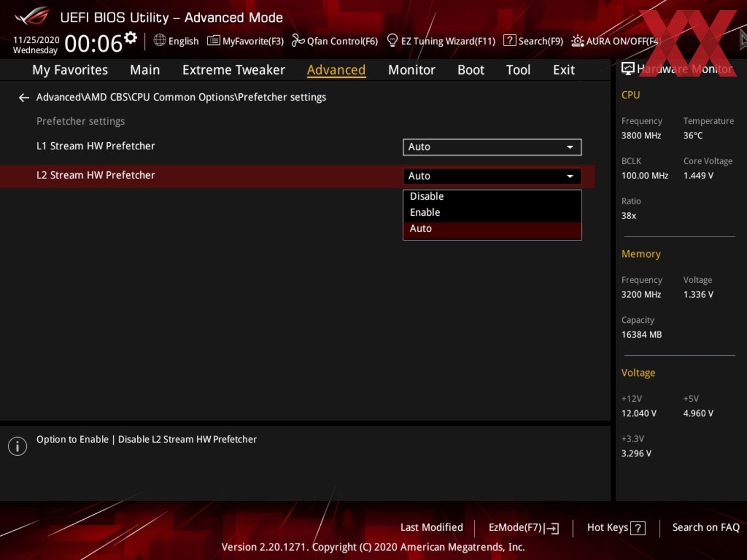Screen dimensions: 747x560
Task: Click the Prefetcher settings heading
Action: pyautogui.click(x=80, y=121)
